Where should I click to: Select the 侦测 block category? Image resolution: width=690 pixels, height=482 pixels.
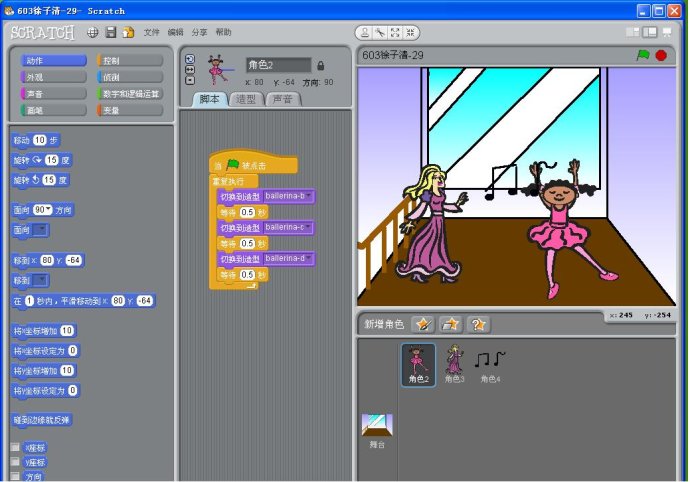point(130,77)
